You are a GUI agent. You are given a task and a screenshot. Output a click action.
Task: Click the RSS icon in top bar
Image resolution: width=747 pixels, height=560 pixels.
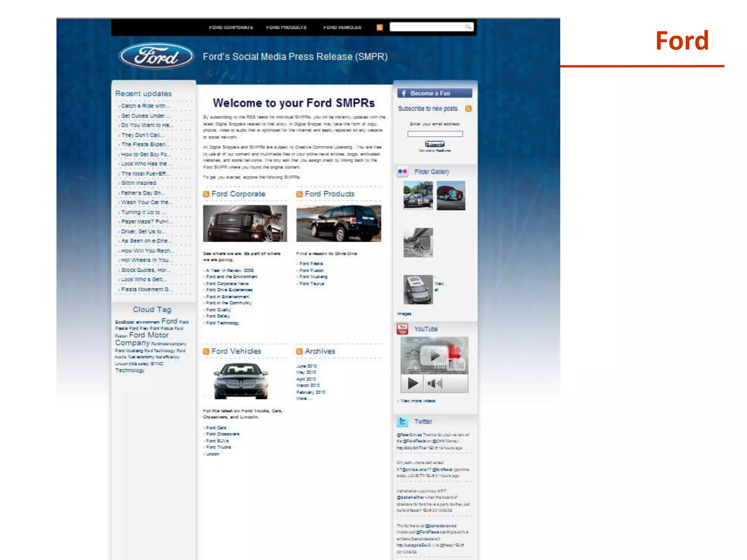tap(380, 27)
